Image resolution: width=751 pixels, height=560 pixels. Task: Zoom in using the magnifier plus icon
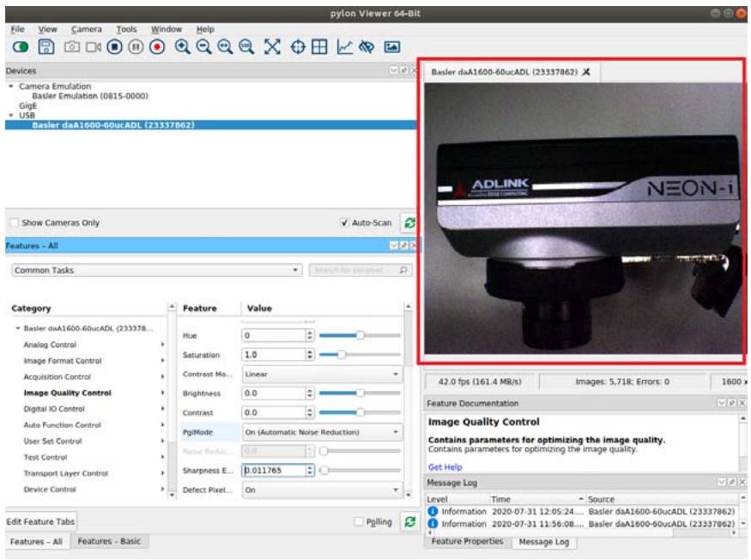coord(182,47)
